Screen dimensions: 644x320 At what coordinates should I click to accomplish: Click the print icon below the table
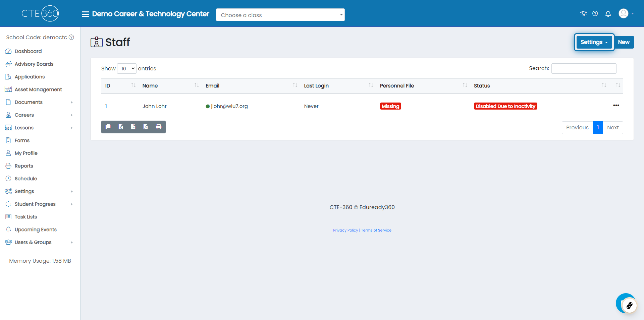pos(159,127)
